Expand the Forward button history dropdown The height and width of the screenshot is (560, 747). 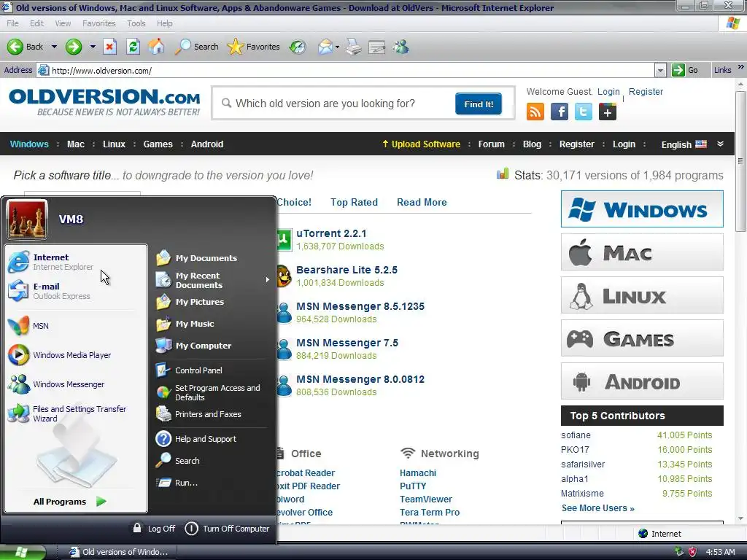tap(93, 47)
